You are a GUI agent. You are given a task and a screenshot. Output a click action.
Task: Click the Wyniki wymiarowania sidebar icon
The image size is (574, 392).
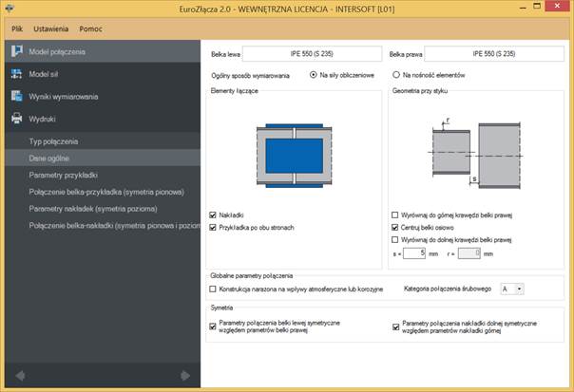tap(16, 96)
